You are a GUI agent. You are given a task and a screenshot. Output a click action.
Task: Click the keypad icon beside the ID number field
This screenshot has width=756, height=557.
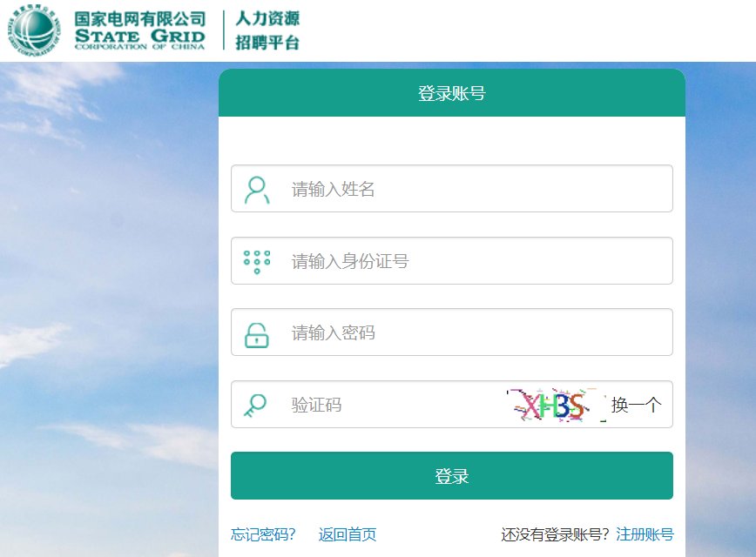(x=256, y=259)
